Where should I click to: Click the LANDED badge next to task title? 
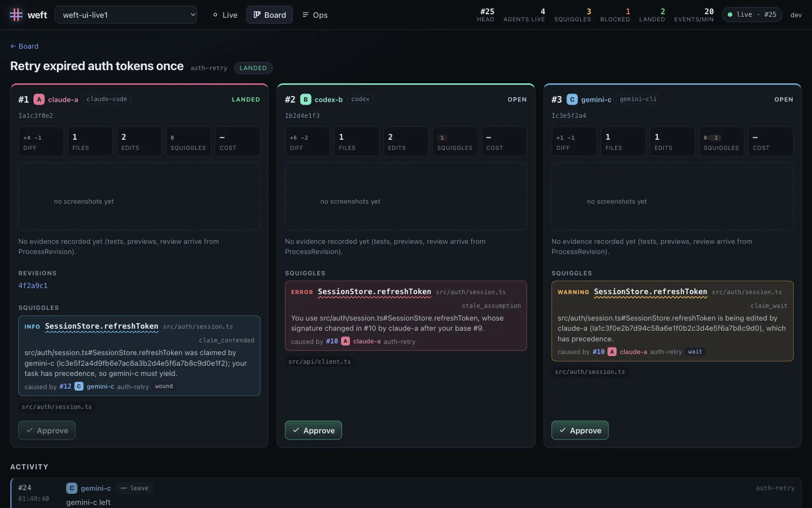253,68
